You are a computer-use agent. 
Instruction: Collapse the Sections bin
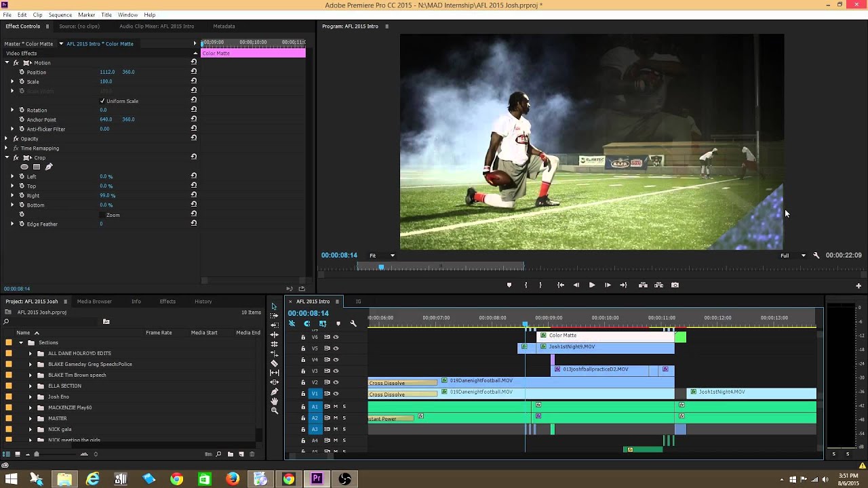tap(21, 342)
